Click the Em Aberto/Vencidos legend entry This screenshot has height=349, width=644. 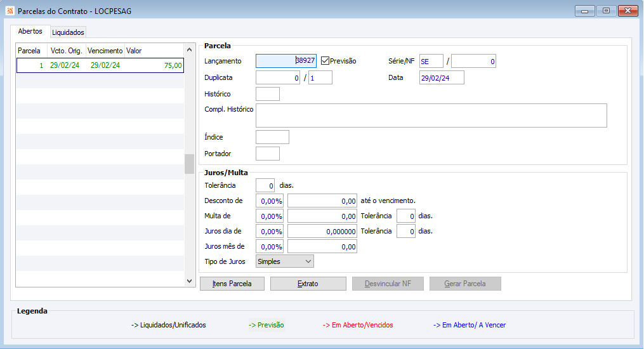click(x=358, y=325)
